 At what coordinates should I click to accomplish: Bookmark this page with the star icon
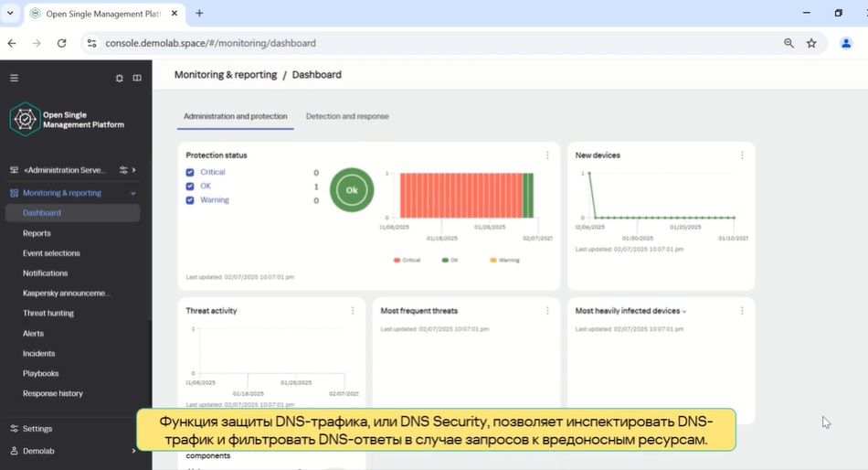click(811, 43)
